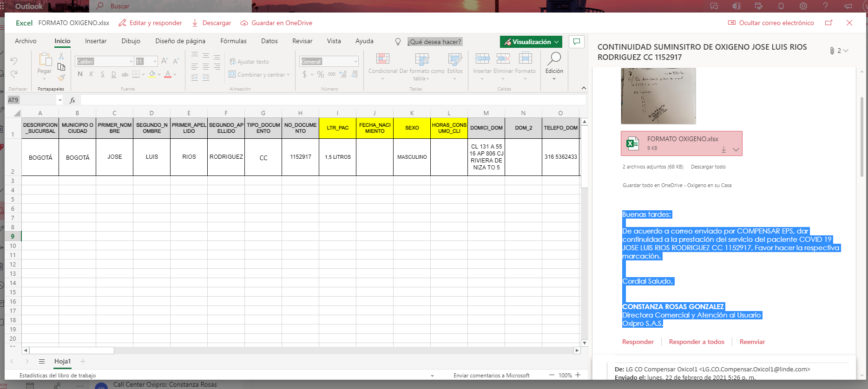Click the currency $ format icon

click(304, 74)
